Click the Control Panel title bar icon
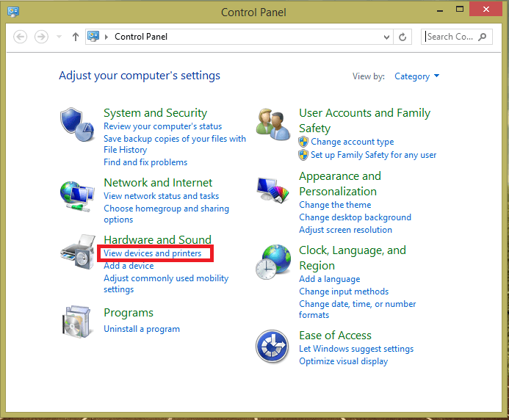Viewport: 509px width, 420px height. tap(13, 12)
